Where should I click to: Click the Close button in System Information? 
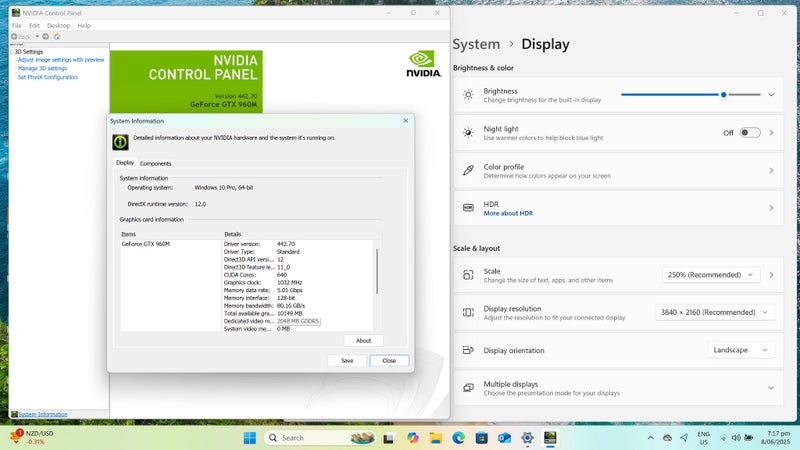coord(389,361)
